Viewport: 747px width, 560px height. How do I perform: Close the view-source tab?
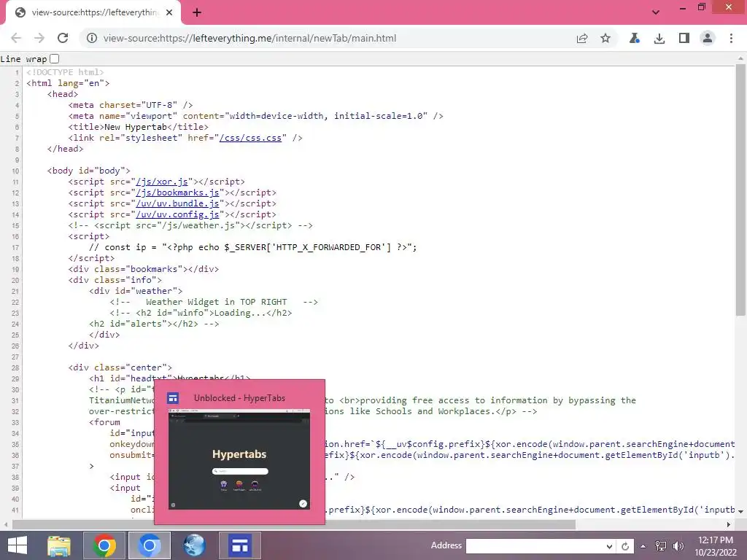click(x=169, y=12)
